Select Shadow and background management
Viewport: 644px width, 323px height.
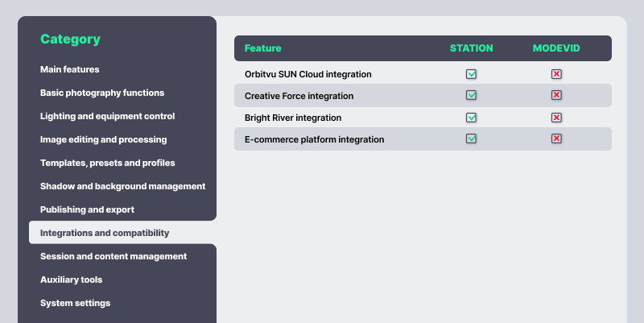click(122, 186)
